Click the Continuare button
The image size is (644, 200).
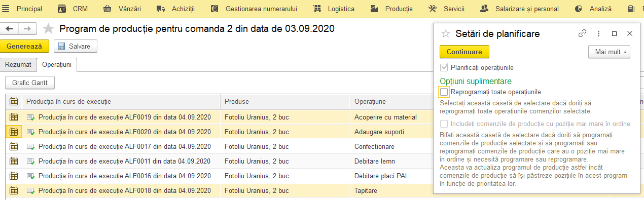pos(464,52)
